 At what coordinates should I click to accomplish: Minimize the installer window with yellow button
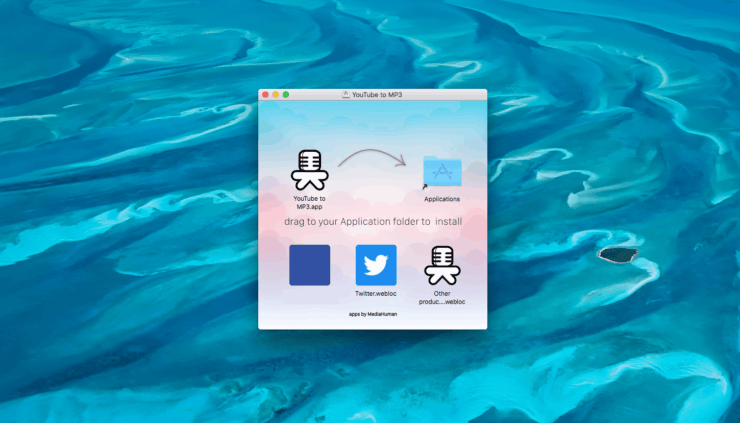click(276, 94)
